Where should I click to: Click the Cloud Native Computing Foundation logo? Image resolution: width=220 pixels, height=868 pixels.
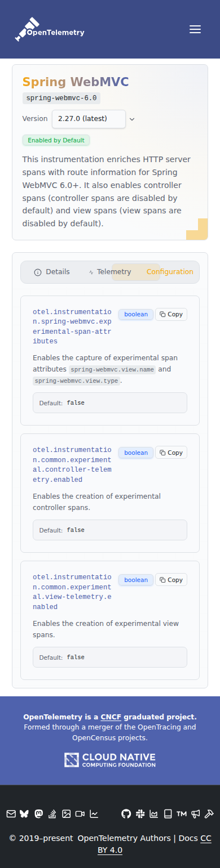[110, 760]
